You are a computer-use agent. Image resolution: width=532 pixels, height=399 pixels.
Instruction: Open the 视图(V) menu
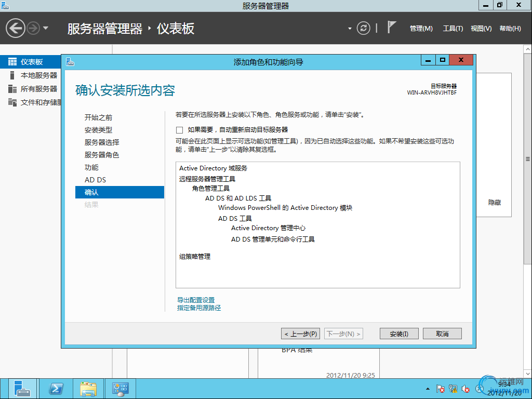pyautogui.click(x=481, y=29)
